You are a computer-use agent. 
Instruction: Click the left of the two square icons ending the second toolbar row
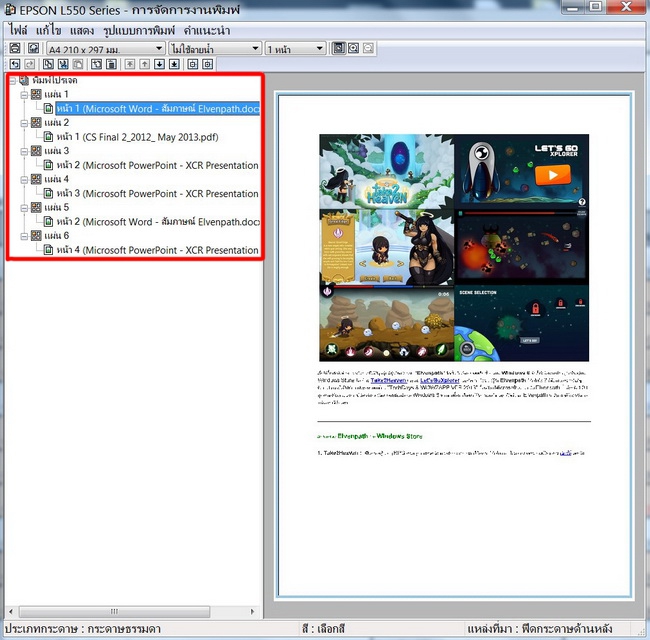[193, 64]
